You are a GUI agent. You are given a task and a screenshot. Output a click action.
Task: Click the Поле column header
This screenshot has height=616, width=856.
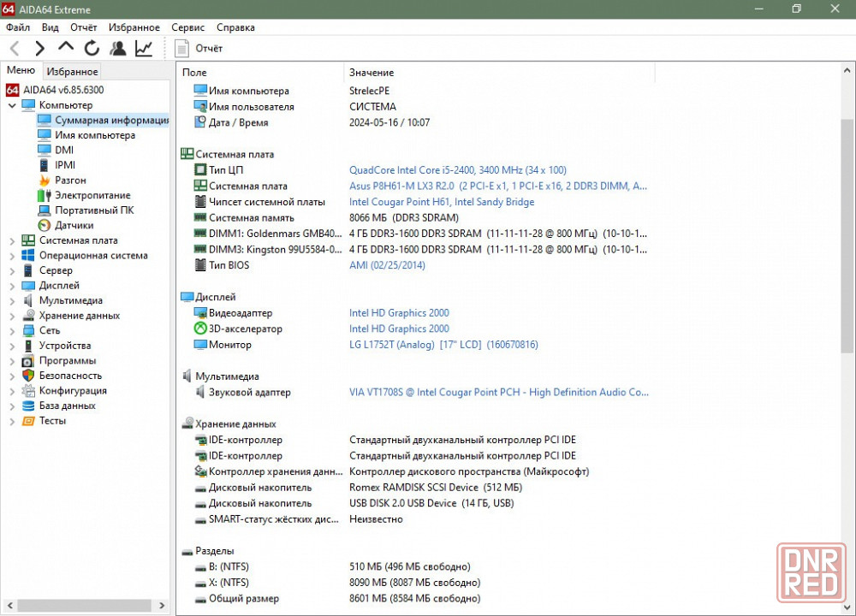(x=260, y=72)
